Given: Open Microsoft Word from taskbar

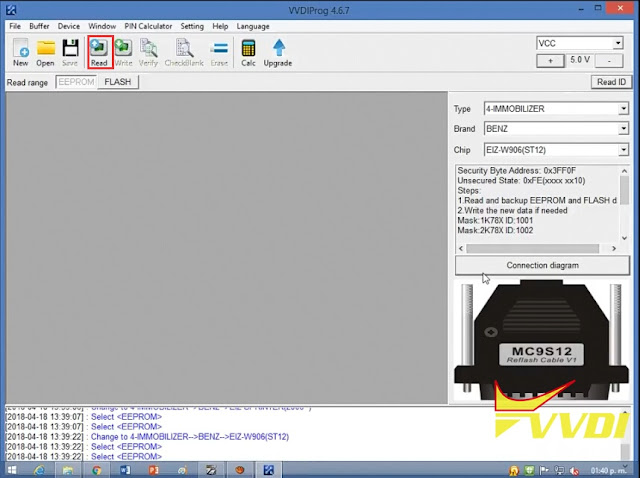Looking at the screenshot, I should click(x=125, y=470).
